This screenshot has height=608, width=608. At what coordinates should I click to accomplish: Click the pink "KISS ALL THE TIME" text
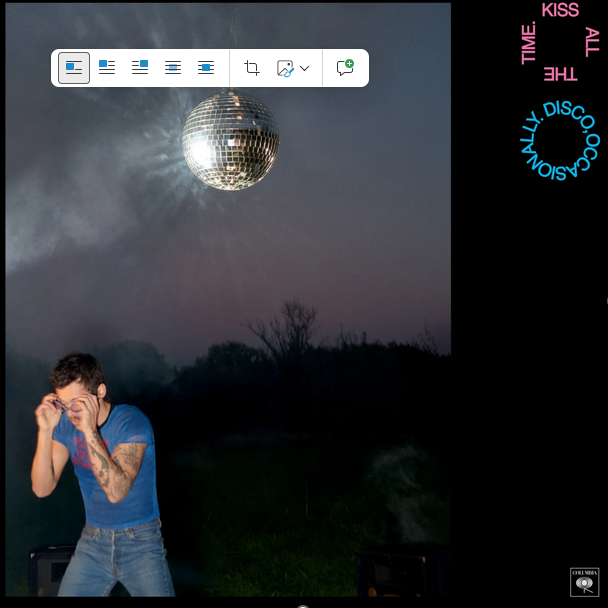pos(560,42)
